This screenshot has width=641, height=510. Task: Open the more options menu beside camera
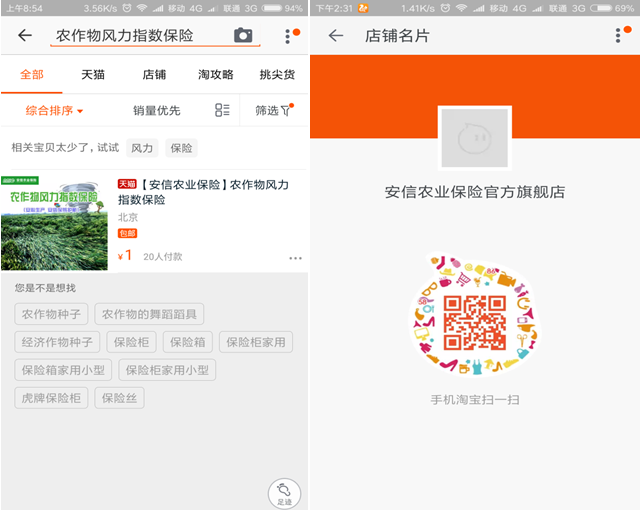pos(288,36)
